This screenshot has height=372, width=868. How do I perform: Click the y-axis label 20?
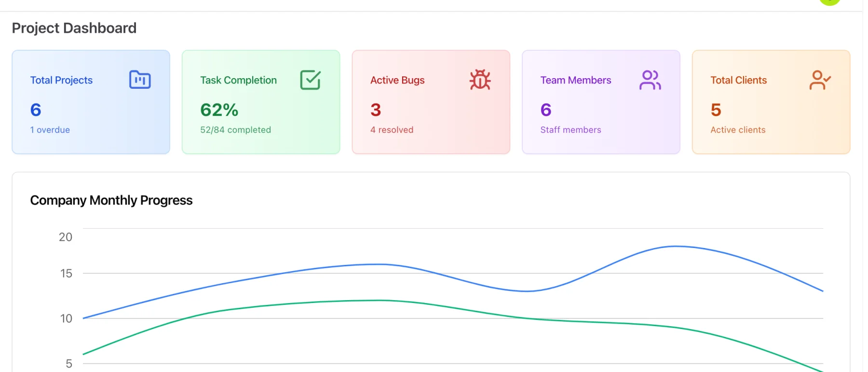(66, 237)
